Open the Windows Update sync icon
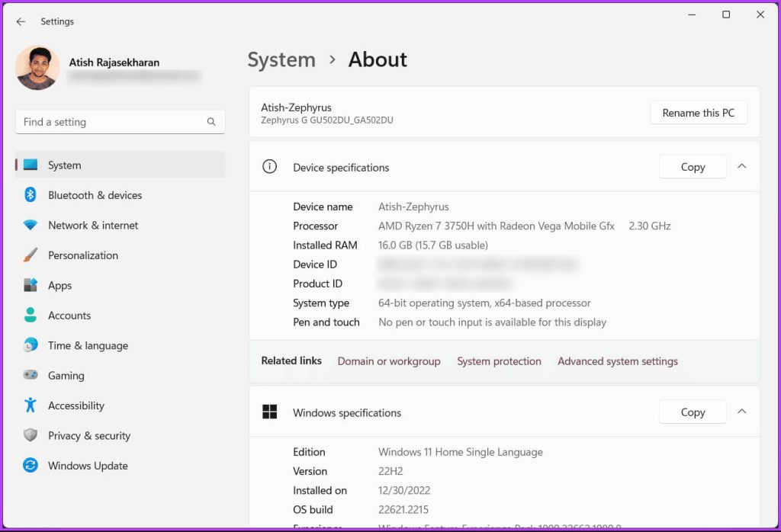781x532 pixels. tap(31, 466)
